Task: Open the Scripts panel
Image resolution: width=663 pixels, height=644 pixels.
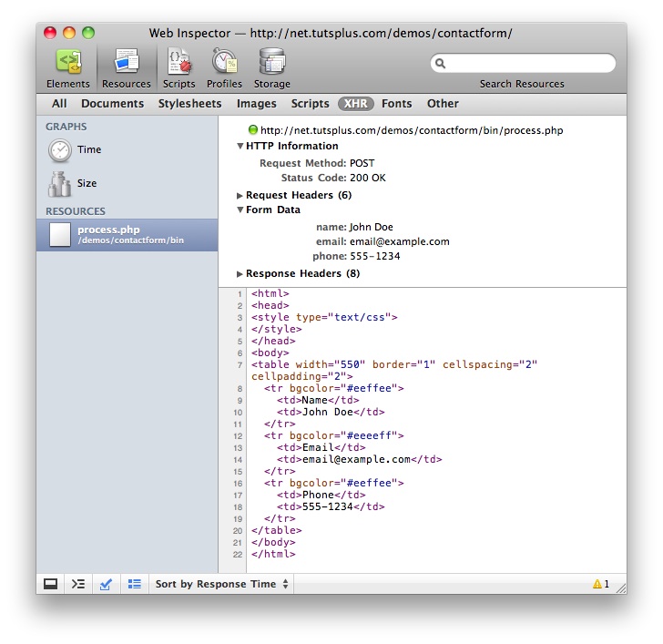Action: click(178, 67)
